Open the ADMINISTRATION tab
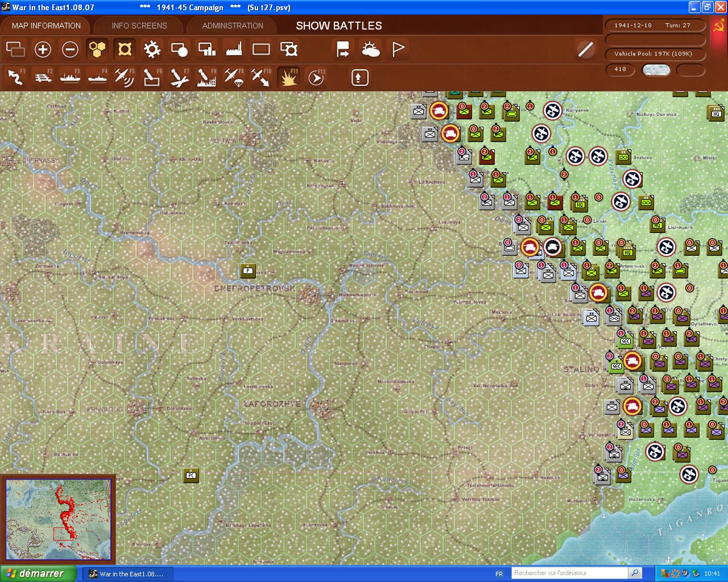This screenshot has height=582, width=728. [x=233, y=26]
